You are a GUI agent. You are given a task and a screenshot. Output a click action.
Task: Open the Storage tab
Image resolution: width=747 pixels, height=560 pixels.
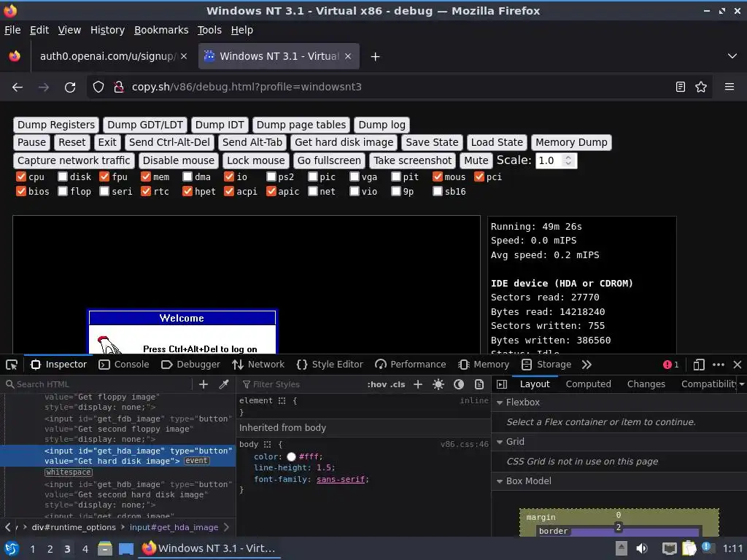[546, 365]
